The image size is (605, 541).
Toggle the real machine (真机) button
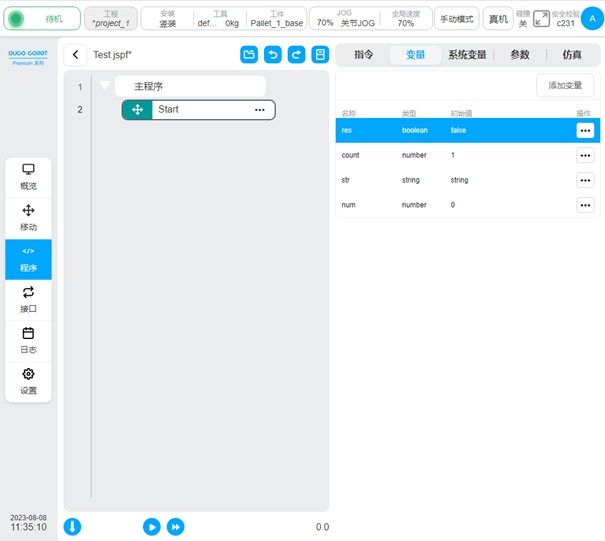pos(496,19)
